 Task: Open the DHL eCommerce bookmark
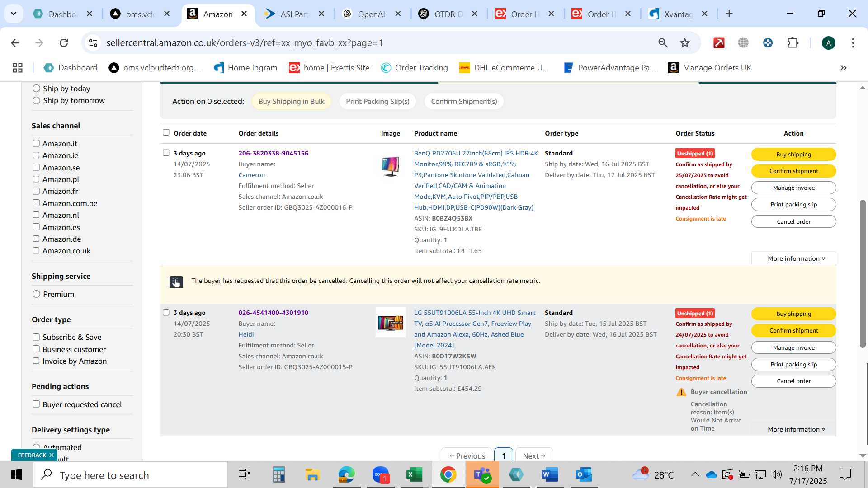click(x=504, y=68)
